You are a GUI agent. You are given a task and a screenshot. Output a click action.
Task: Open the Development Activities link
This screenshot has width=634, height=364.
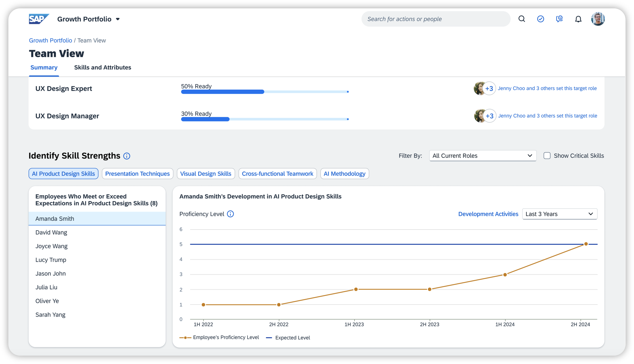pyautogui.click(x=488, y=214)
